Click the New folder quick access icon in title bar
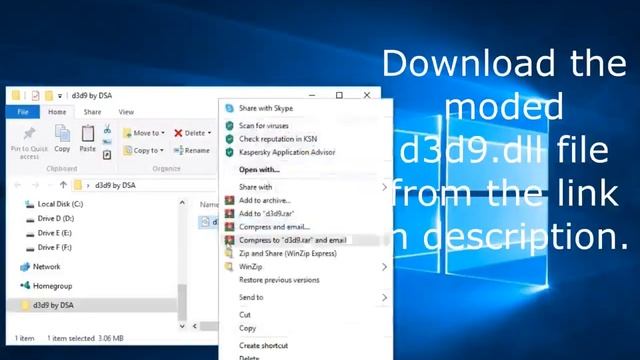This screenshot has height=360, width=640. [x=49, y=96]
